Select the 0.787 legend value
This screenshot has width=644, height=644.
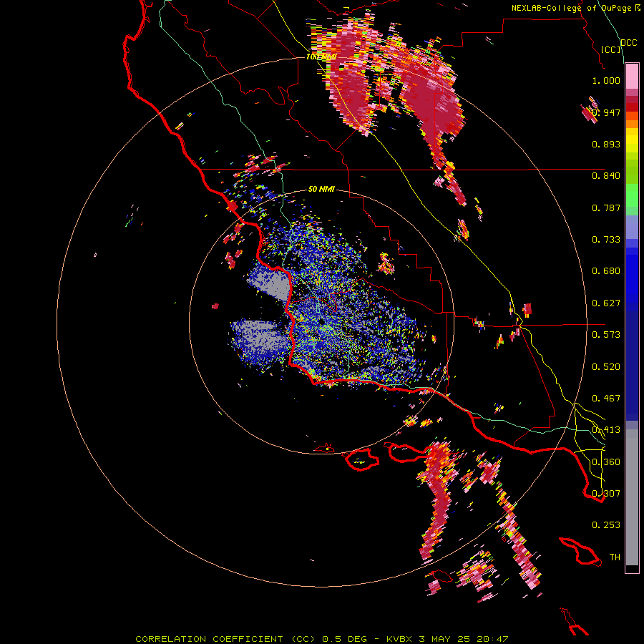[606, 208]
